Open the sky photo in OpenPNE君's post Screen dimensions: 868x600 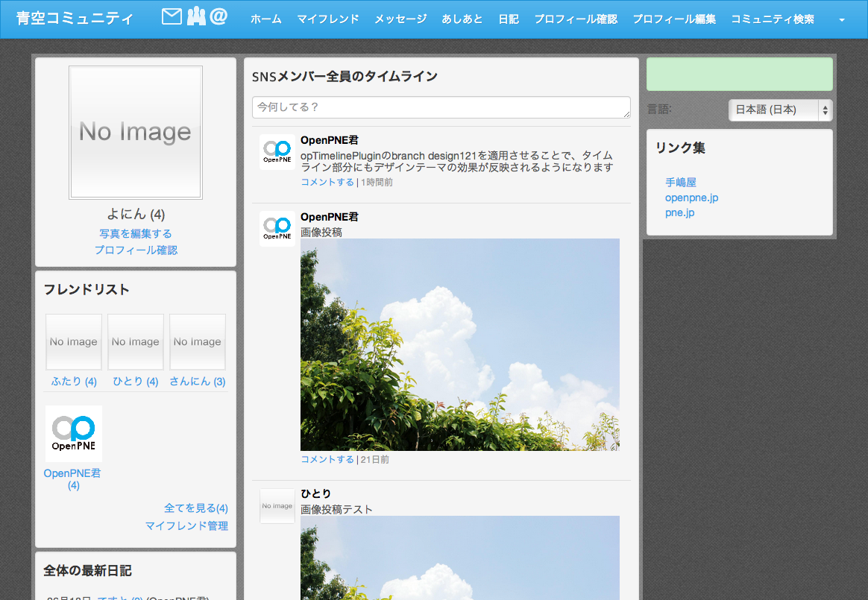point(459,344)
